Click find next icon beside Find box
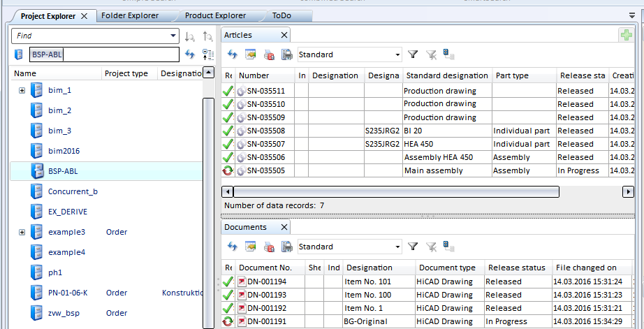The image size is (644, 329). click(189, 36)
